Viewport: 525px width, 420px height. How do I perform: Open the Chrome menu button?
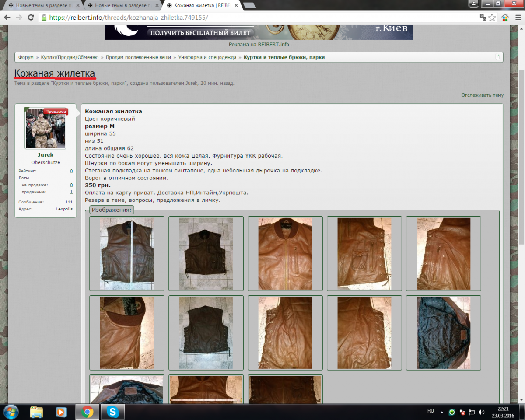click(518, 17)
